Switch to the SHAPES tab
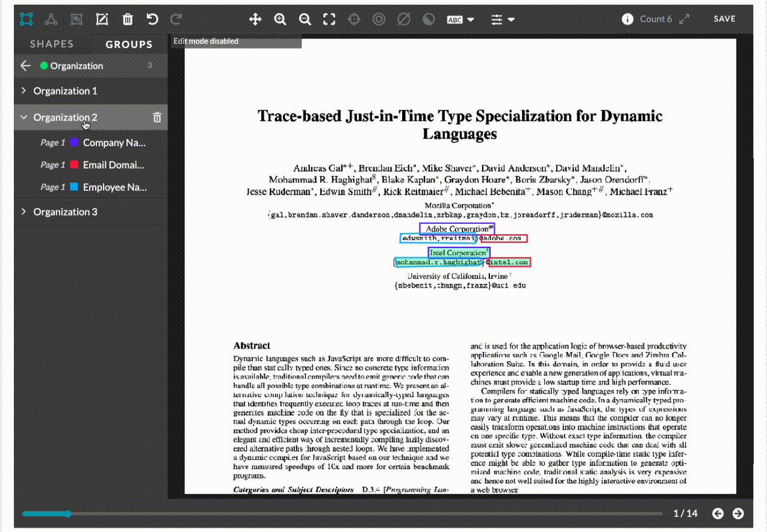The image size is (767, 532). [x=52, y=44]
